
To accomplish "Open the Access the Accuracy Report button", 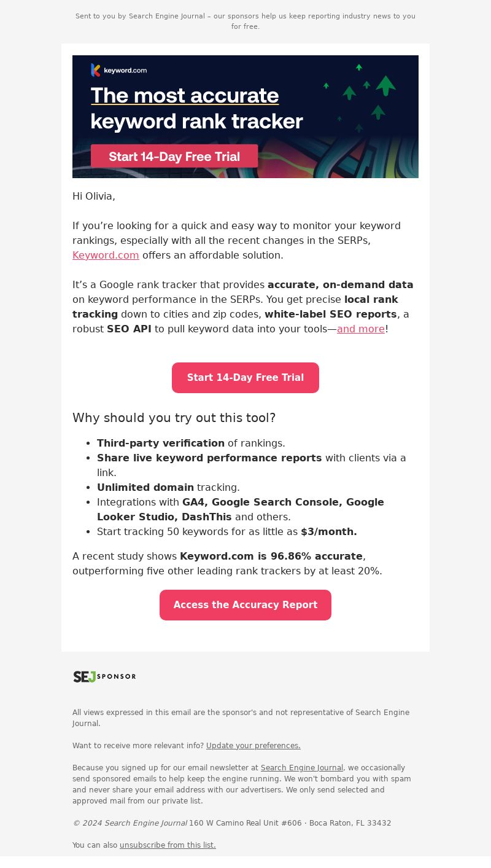I will click(245, 605).
